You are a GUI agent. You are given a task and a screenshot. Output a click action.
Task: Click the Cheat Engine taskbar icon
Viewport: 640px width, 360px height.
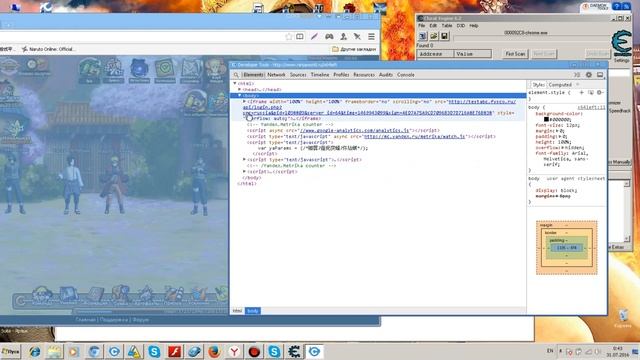click(x=294, y=351)
